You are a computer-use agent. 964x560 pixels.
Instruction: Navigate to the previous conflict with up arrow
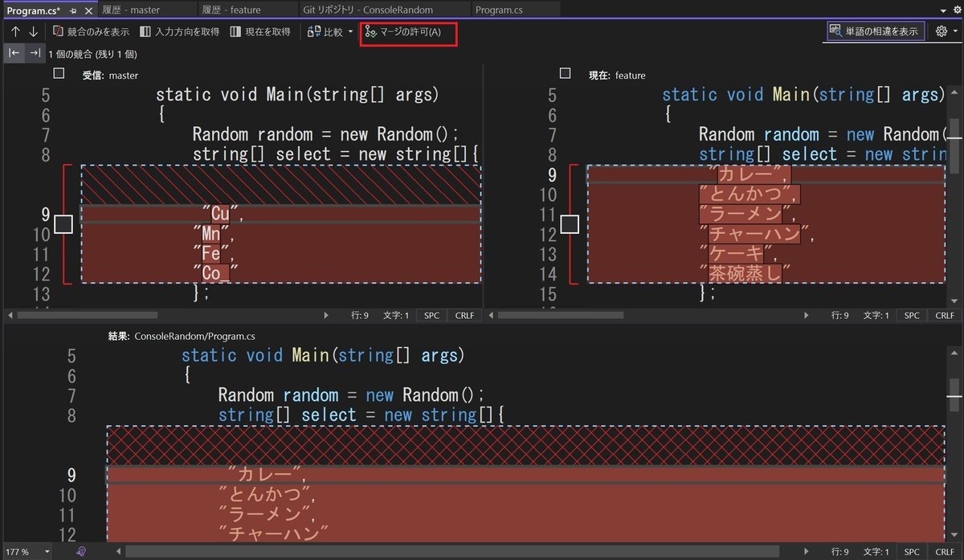coord(14,31)
